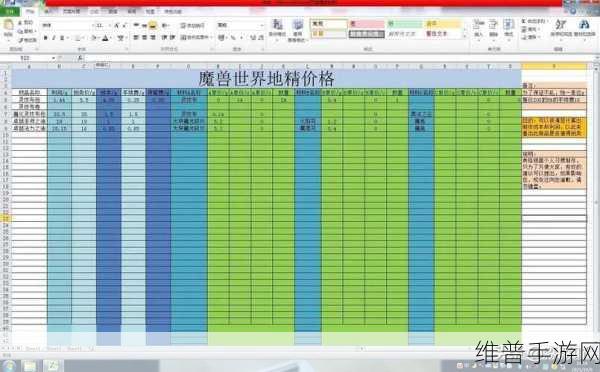
Task: Open the Sheet2 worksheet tab
Action: pos(54,349)
